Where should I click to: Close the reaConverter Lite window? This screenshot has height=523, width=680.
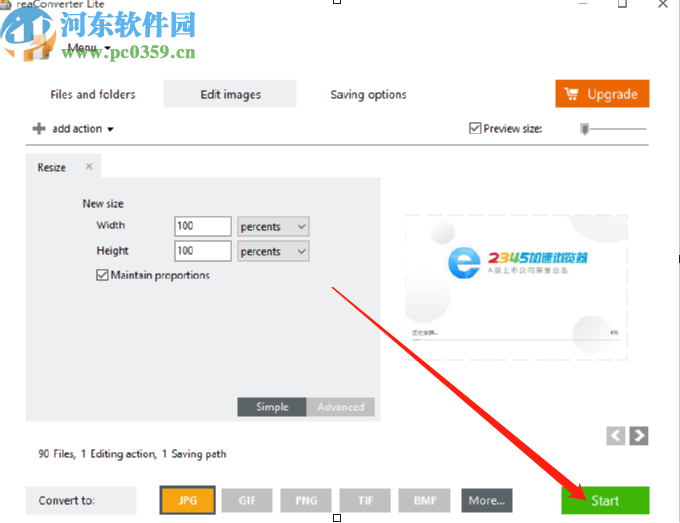coord(663,4)
